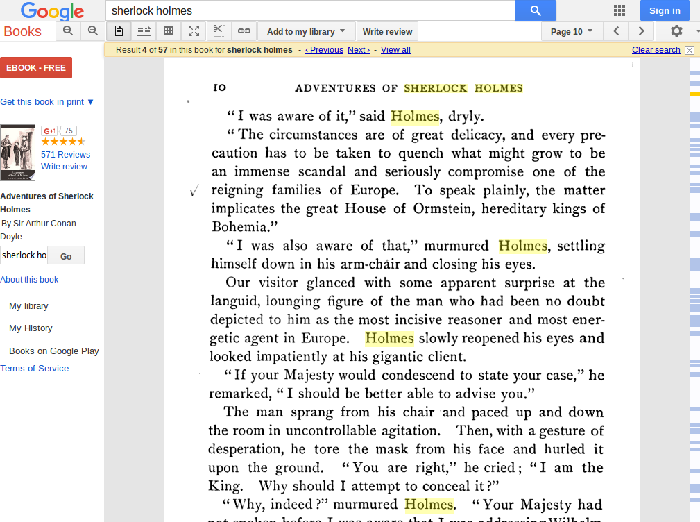The width and height of the screenshot is (700, 522).
Task: Click the Adventures of Sherlock Holmes title
Action: point(47,202)
